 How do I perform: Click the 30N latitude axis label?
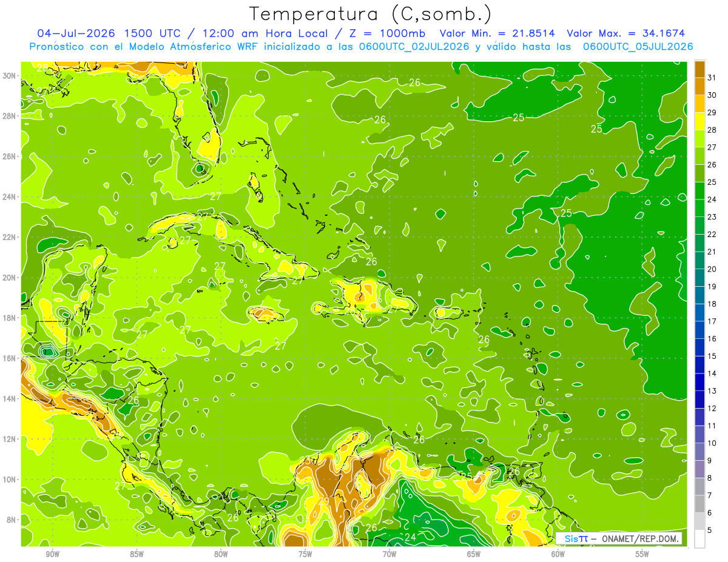click(x=10, y=76)
